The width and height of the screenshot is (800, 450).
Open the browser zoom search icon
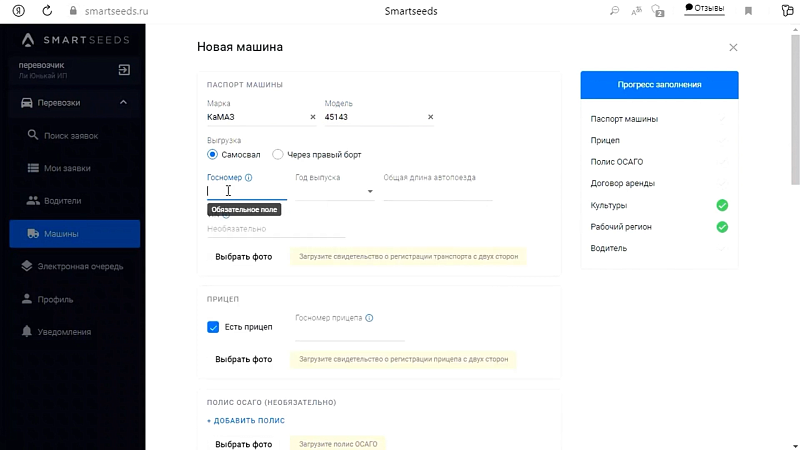(614, 11)
